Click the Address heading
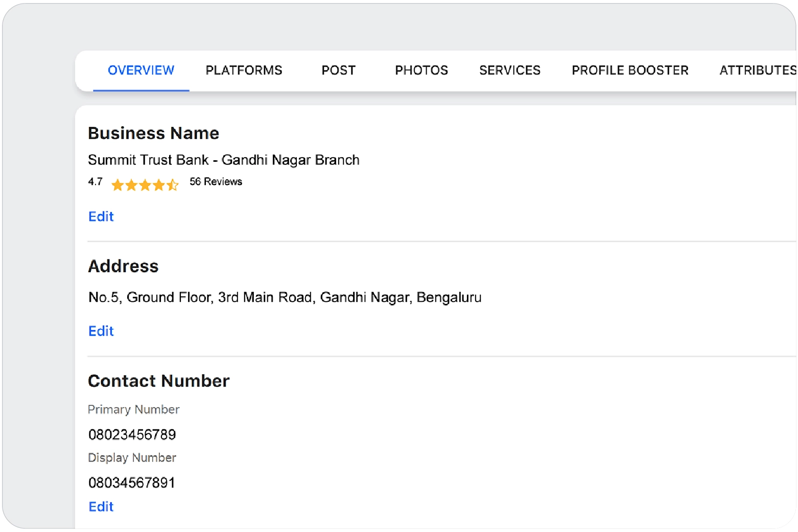This screenshot has height=532, width=798. click(x=123, y=266)
